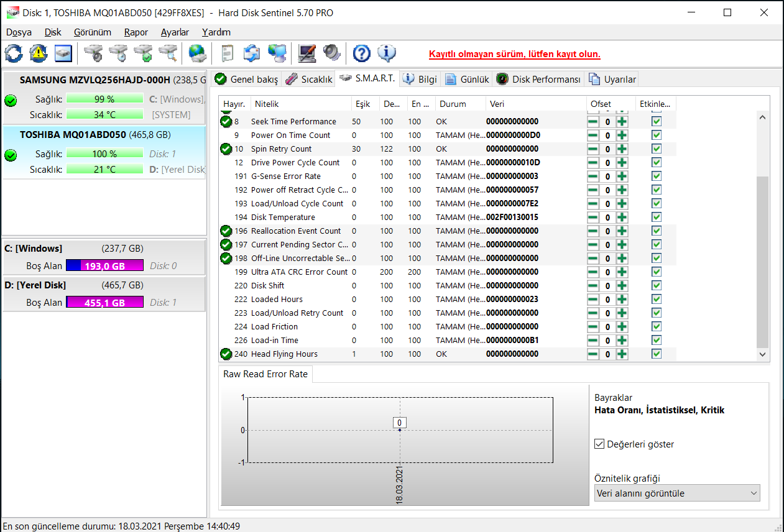This screenshot has width=784, height=532.
Task: Click the yellow warning triangle toolbar icon
Action: pyautogui.click(x=39, y=53)
